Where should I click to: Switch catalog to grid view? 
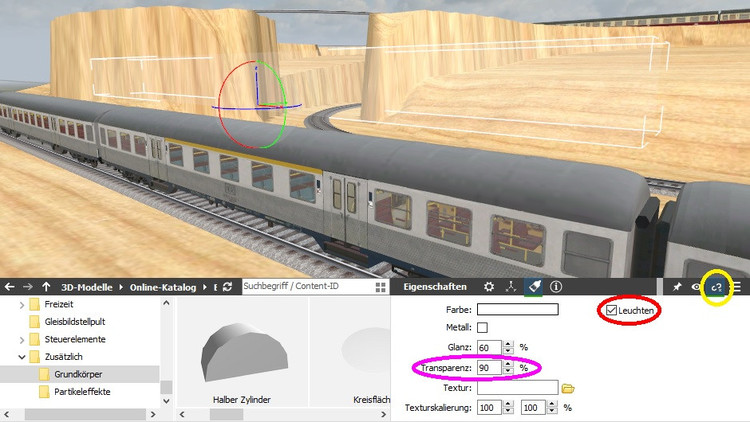click(381, 287)
